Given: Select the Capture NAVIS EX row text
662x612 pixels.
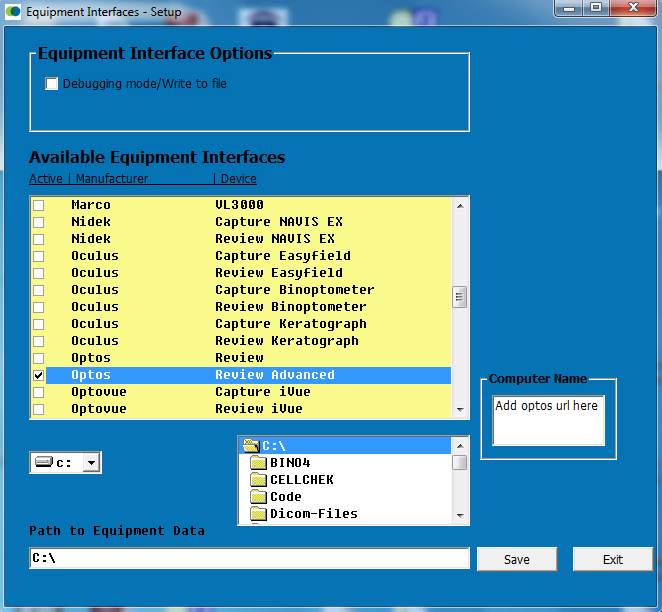Looking at the screenshot, I should 279,222.
